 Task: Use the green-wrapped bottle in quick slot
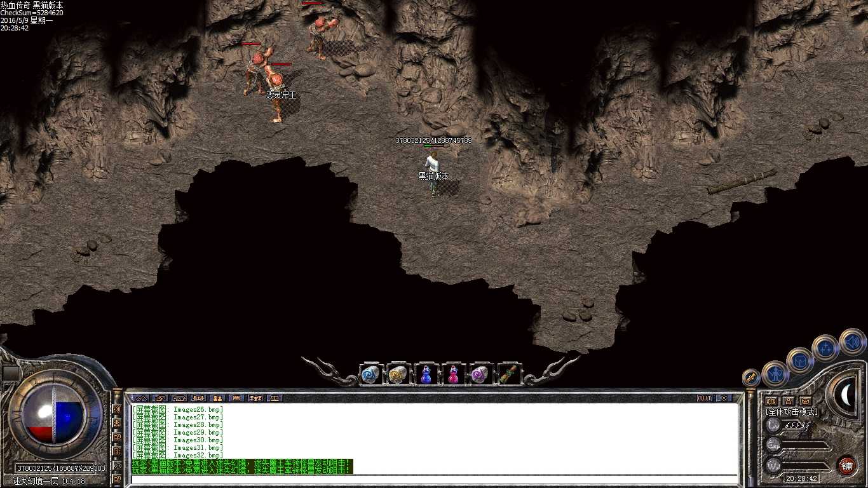tap(508, 374)
